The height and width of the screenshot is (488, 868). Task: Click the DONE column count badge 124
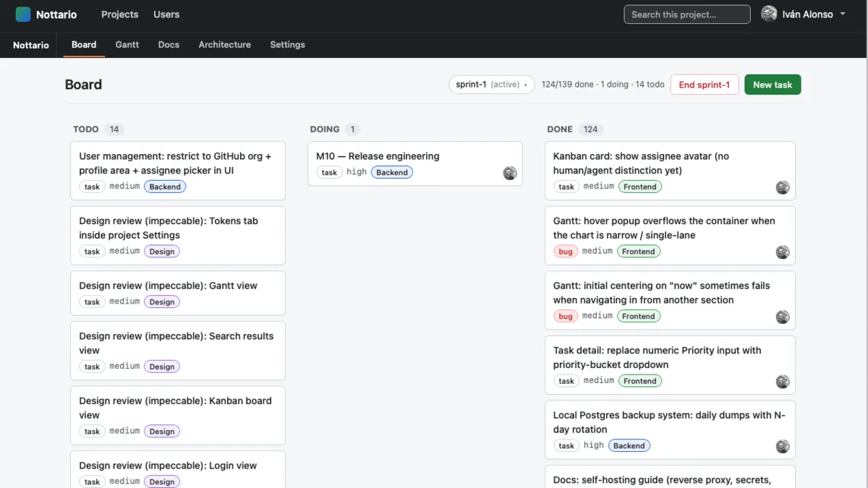click(x=591, y=129)
